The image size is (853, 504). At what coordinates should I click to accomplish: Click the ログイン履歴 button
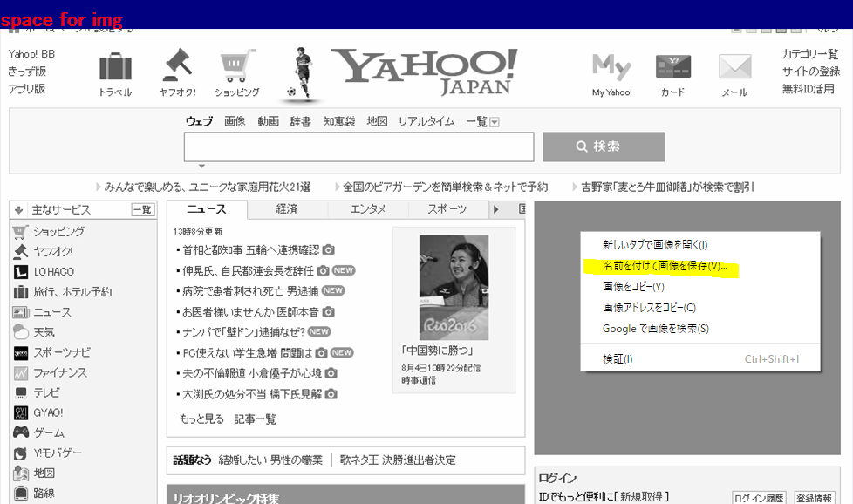(x=759, y=498)
